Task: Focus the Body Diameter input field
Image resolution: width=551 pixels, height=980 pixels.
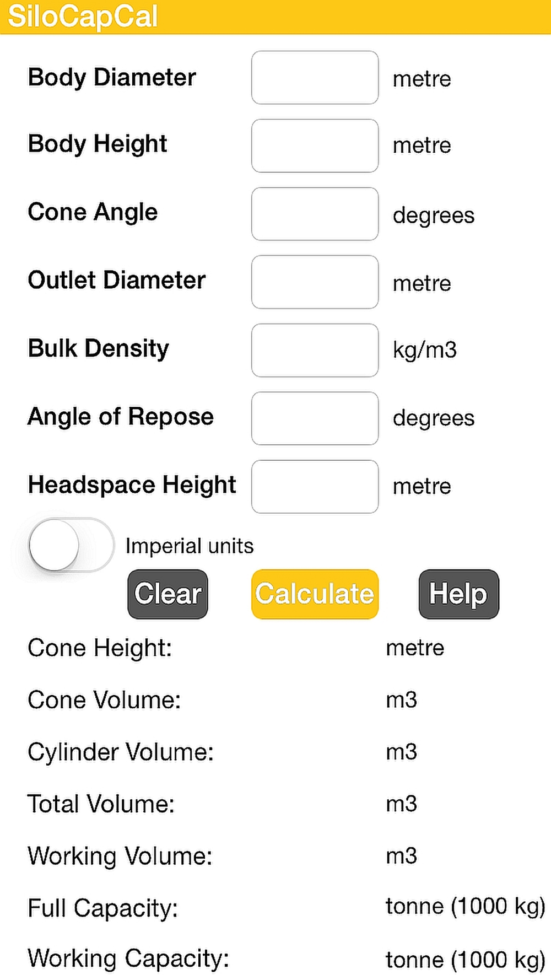Action: (x=315, y=78)
